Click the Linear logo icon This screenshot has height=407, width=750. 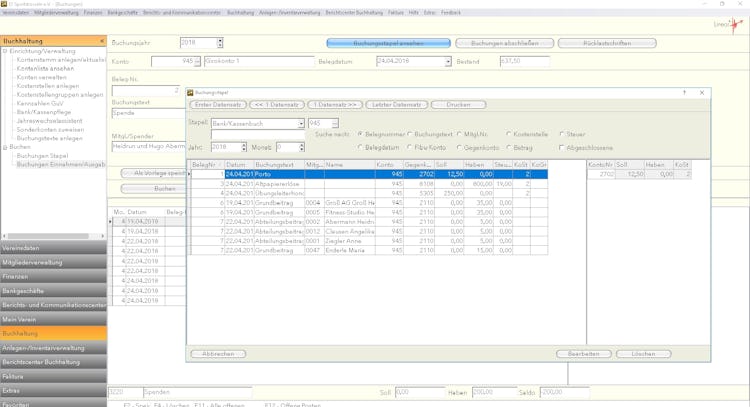pos(728,24)
